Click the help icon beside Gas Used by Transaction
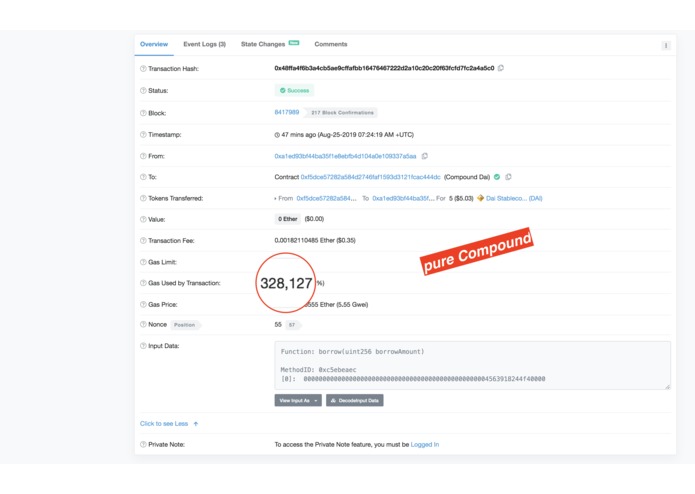The width and height of the screenshot is (695, 494). click(x=143, y=283)
